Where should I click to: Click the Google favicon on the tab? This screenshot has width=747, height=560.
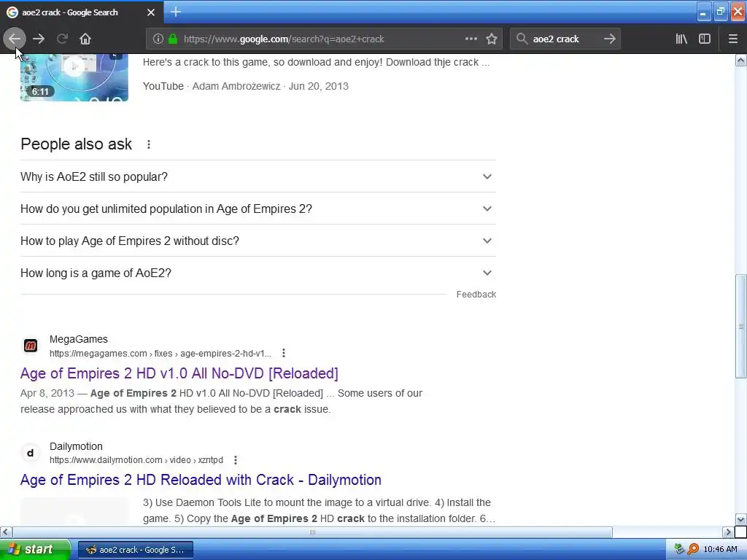[12, 12]
